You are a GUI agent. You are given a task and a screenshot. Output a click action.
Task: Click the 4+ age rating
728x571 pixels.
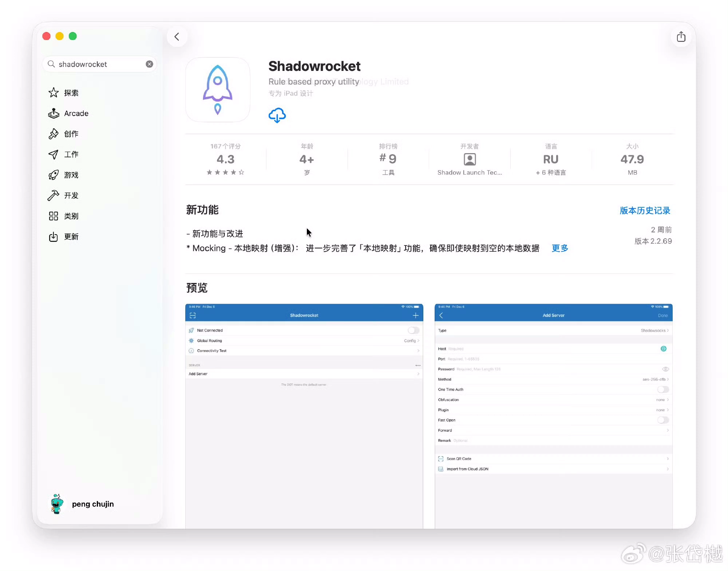tap(307, 159)
